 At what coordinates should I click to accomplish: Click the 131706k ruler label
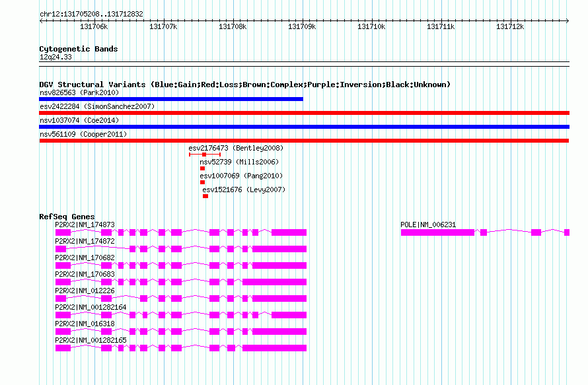click(x=94, y=26)
